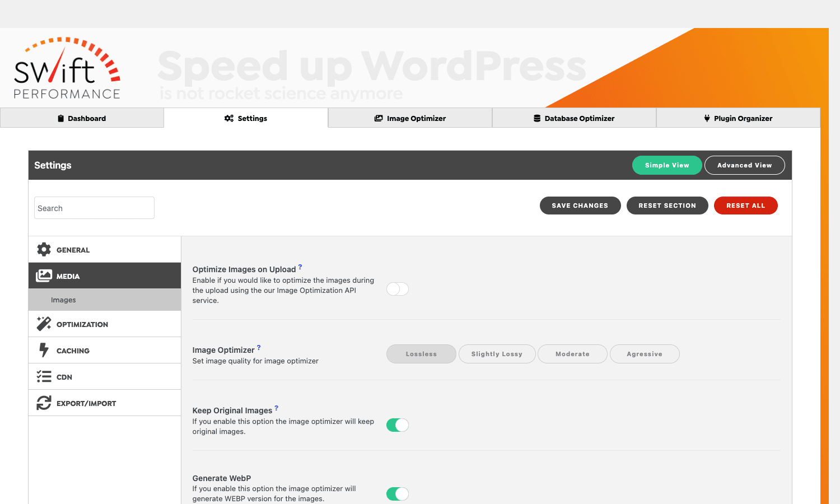Click the Keep Original Images label

point(232,410)
